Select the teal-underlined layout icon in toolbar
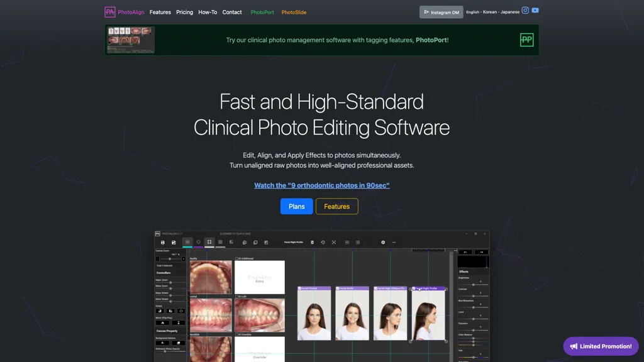Viewport: 644px width, 362px height. [x=187, y=242]
